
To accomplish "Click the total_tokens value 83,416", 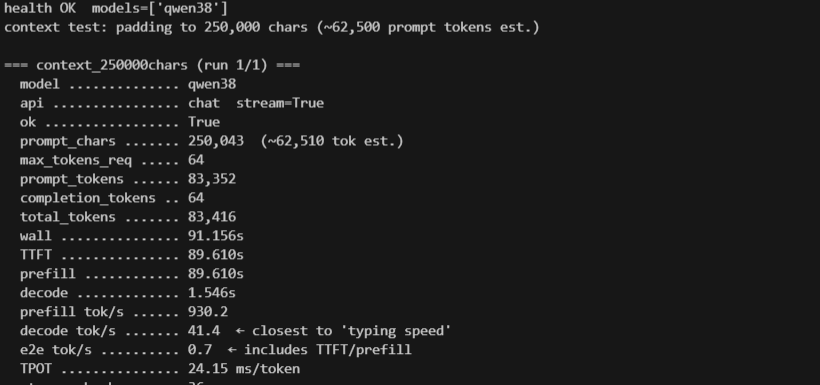I will (x=212, y=217).
